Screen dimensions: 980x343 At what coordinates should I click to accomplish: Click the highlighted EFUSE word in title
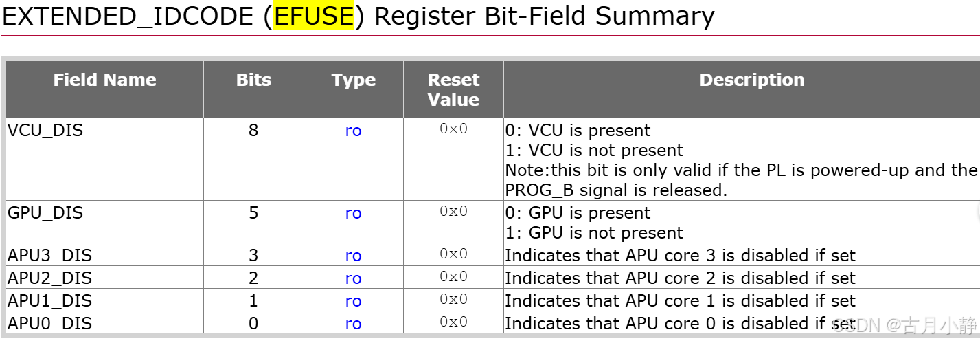pos(314,16)
